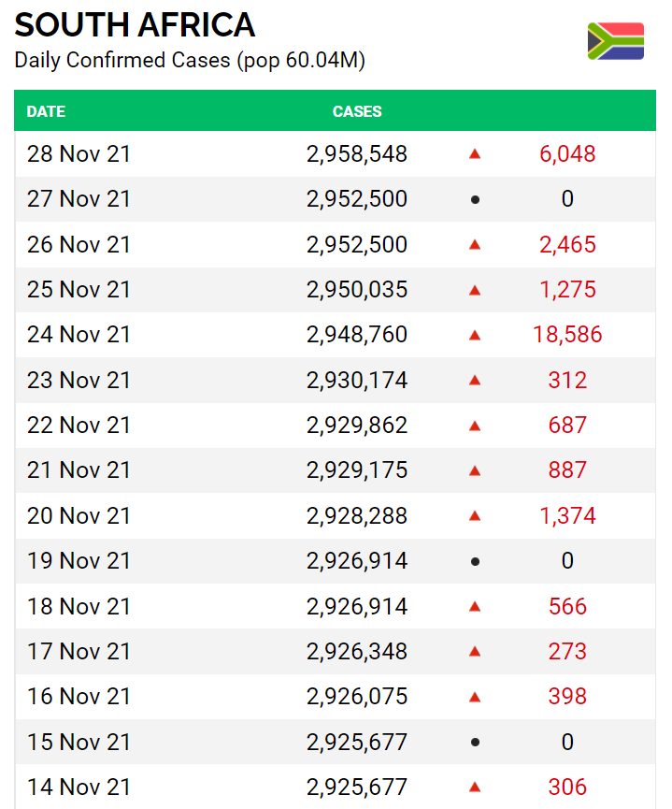Click red up arrow for 28 Nov 21
The height and width of the screenshot is (809, 672).
coord(475,154)
